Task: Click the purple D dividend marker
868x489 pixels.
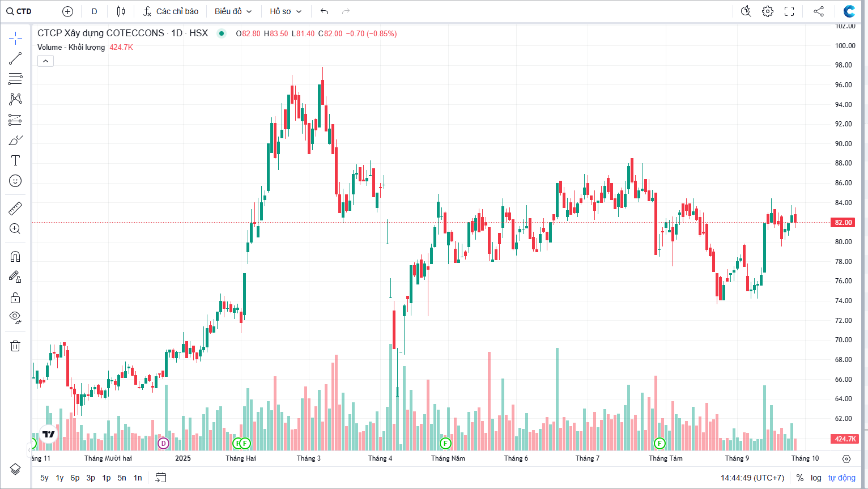Action: (x=163, y=443)
